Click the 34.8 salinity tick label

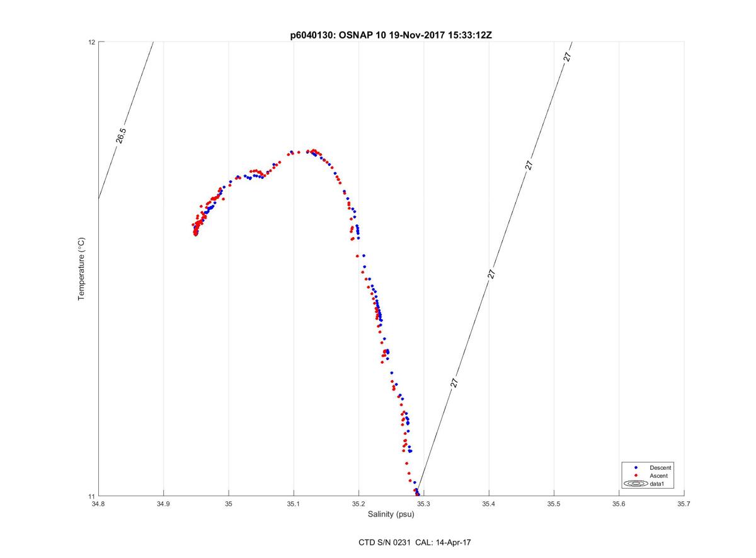point(99,503)
